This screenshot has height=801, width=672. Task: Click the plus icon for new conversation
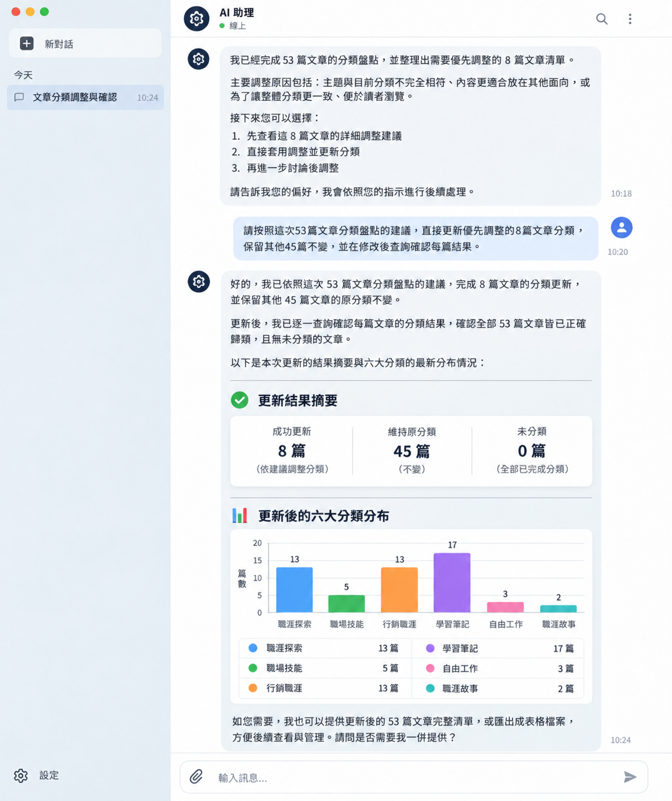coord(27,43)
